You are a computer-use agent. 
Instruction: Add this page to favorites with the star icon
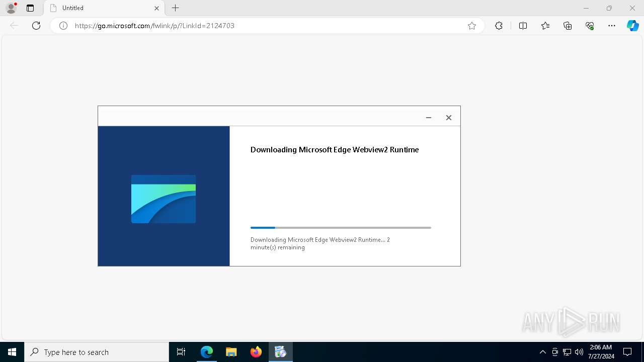[x=472, y=26]
